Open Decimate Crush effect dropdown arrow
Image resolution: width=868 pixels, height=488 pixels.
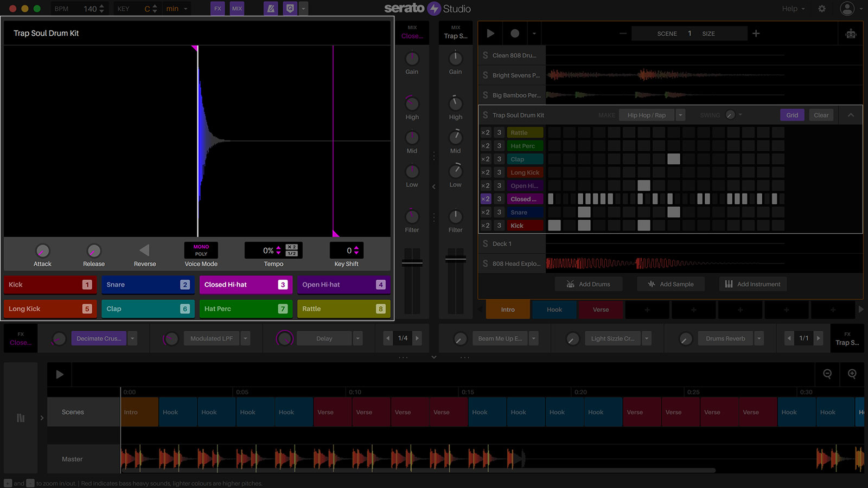[133, 338]
